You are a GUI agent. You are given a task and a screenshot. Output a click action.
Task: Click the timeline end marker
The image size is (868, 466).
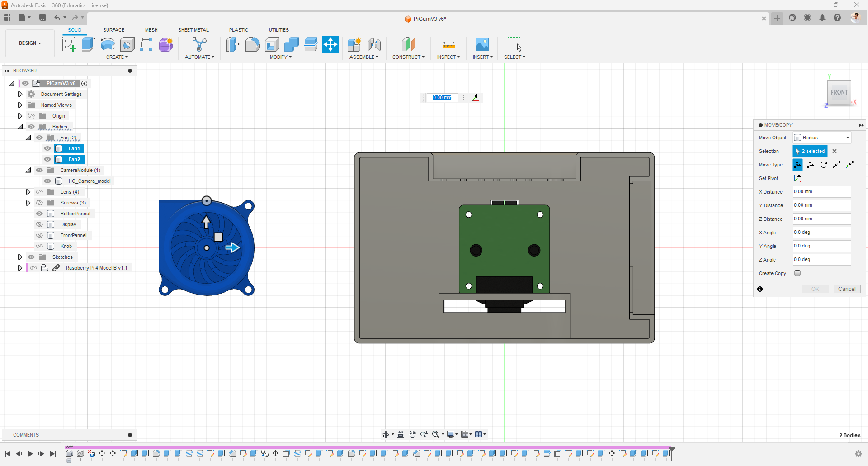[x=672, y=451]
